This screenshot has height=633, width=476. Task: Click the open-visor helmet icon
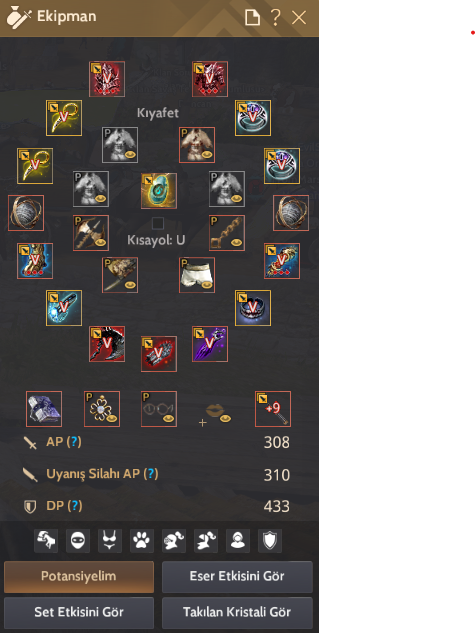[x=206, y=540]
